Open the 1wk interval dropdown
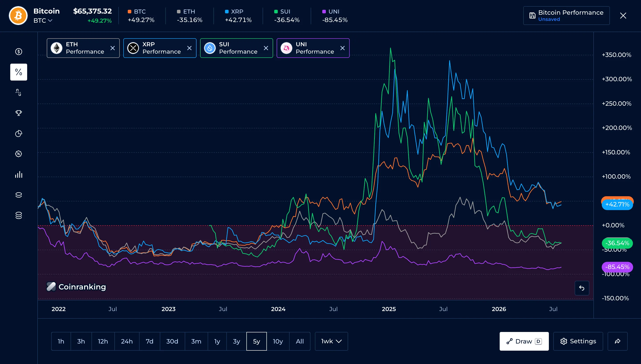This screenshot has width=641, height=364. point(331,341)
